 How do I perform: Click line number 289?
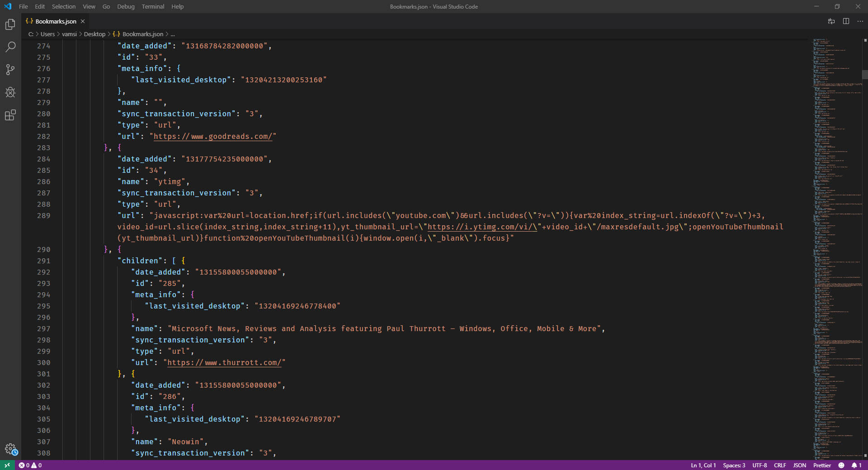coord(43,216)
